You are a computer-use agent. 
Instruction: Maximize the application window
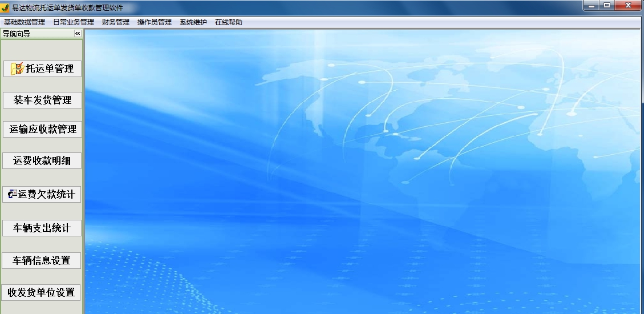coord(607,5)
